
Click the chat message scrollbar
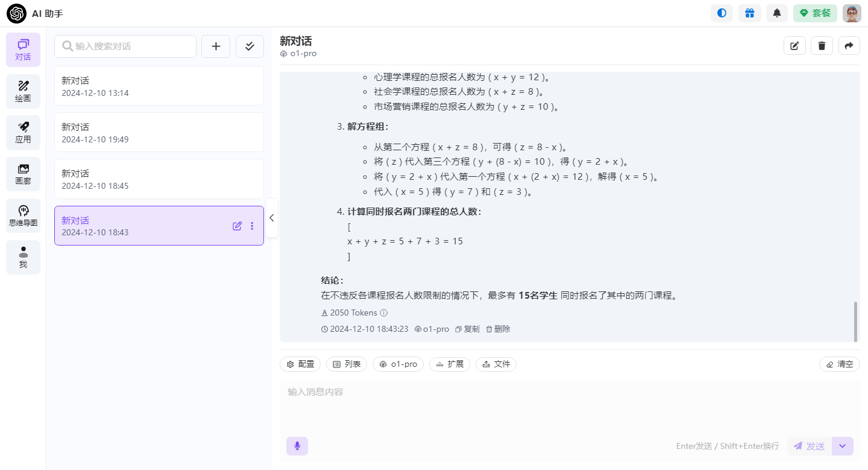[x=855, y=322]
